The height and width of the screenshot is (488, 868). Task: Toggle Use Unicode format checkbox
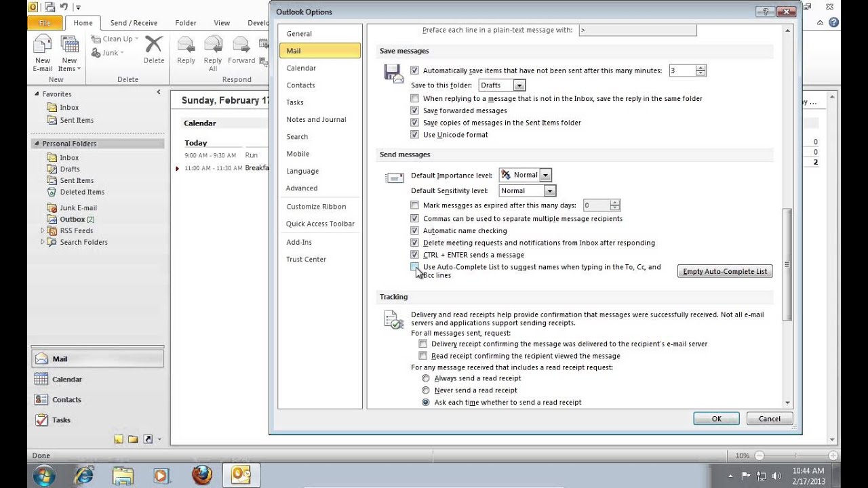pyautogui.click(x=414, y=135)
